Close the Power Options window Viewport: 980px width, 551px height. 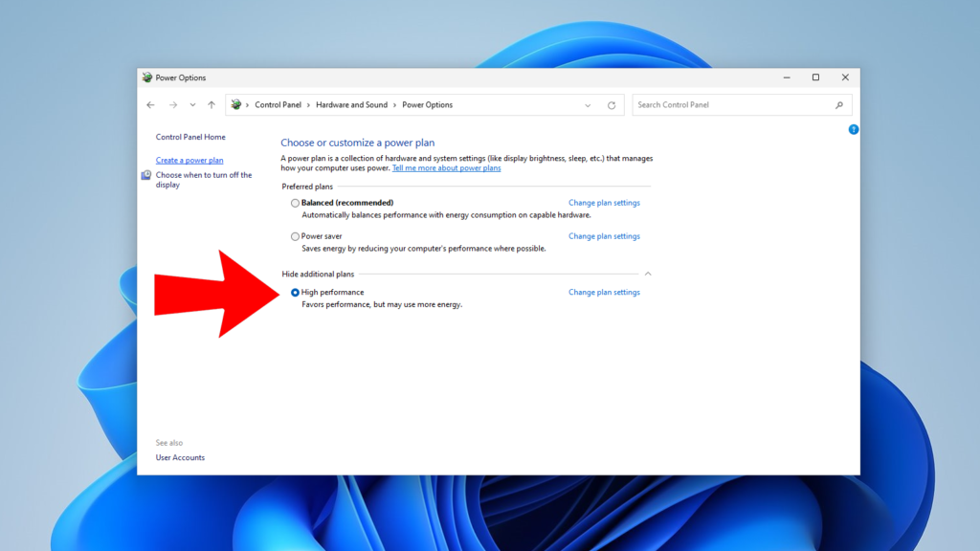845,77
